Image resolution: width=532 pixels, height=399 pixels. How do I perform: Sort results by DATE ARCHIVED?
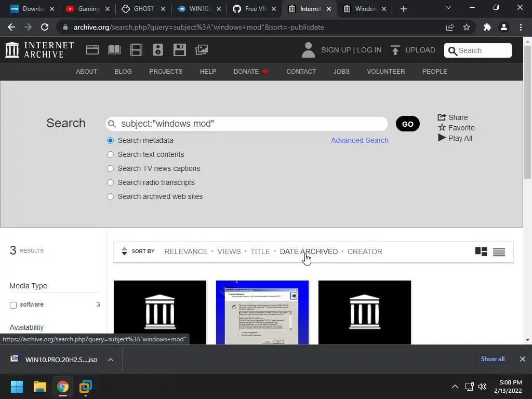(309, 251)
